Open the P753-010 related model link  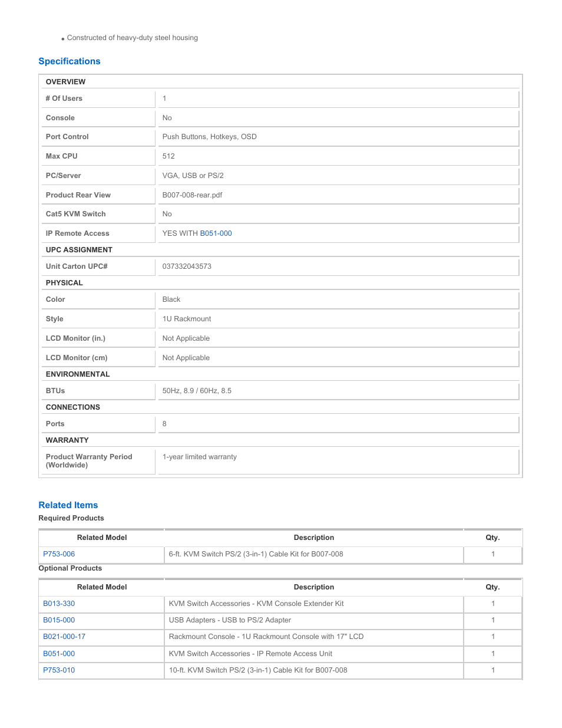(x=59, y=670)
